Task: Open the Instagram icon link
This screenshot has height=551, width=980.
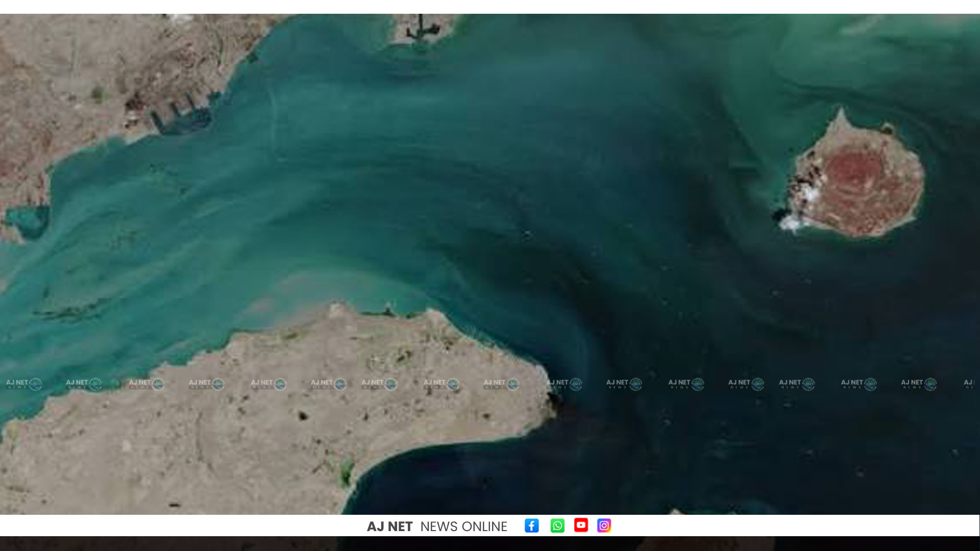Action: [x=604, y=525]
